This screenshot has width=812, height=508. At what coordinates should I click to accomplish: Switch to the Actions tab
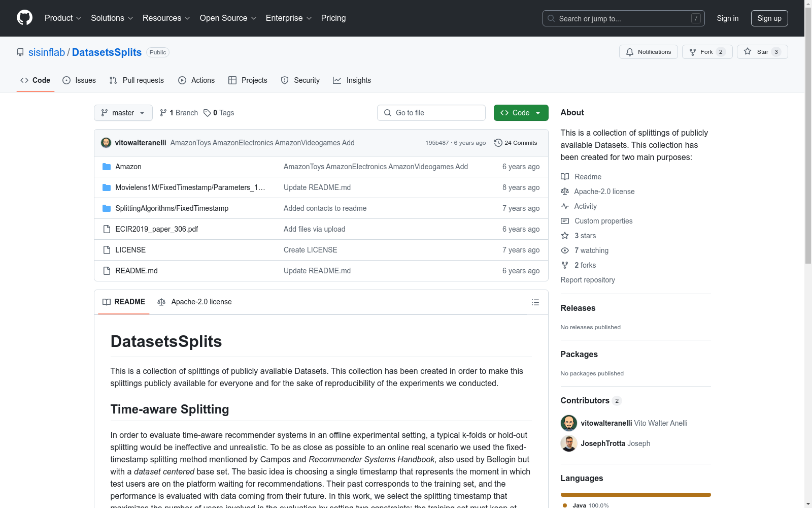(196, 80)
